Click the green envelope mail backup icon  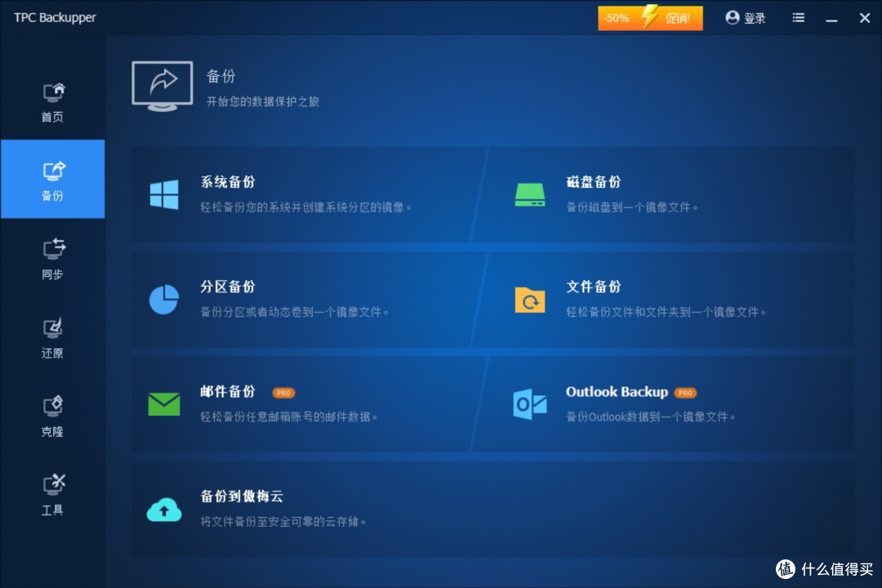point(164,404)
